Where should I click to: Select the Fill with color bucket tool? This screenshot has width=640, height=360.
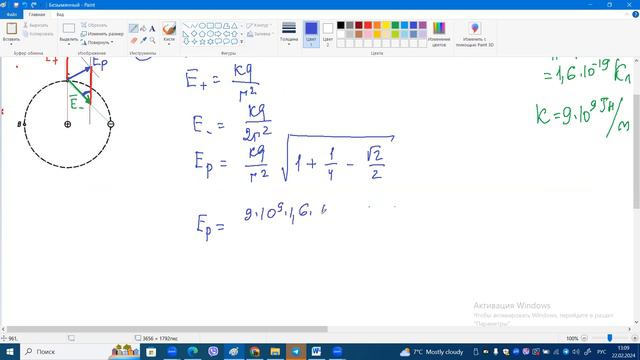tap(143, 29)
